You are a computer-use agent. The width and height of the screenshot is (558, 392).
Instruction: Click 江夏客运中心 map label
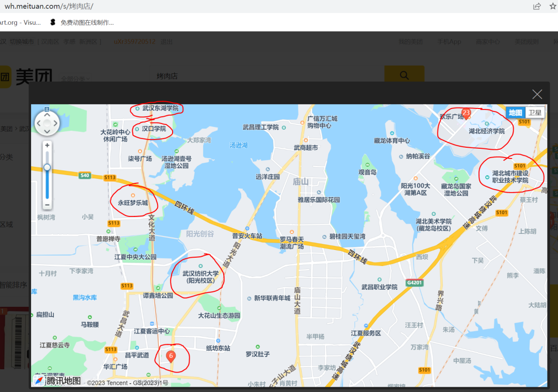click(152, 331)
